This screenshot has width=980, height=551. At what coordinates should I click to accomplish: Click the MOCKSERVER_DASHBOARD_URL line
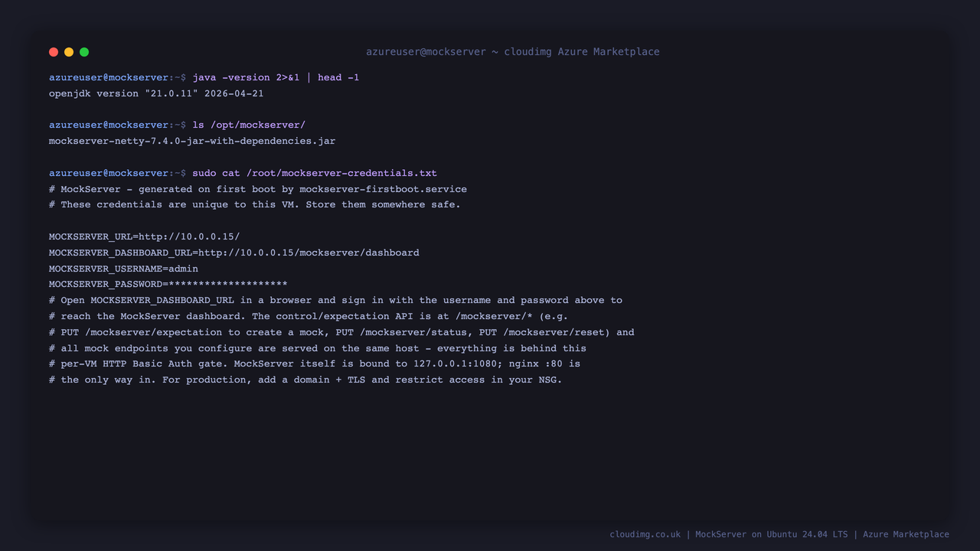pos(234,253)
